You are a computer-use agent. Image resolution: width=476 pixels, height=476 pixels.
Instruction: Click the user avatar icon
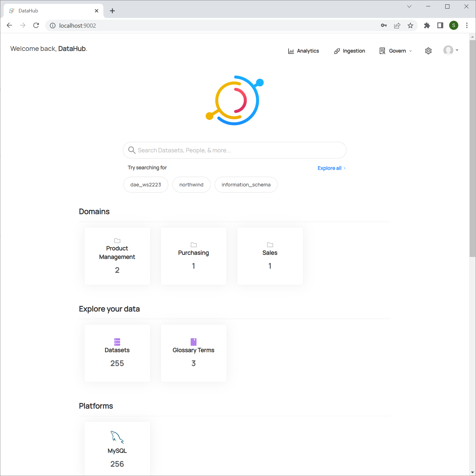click(x=448, y=50)
